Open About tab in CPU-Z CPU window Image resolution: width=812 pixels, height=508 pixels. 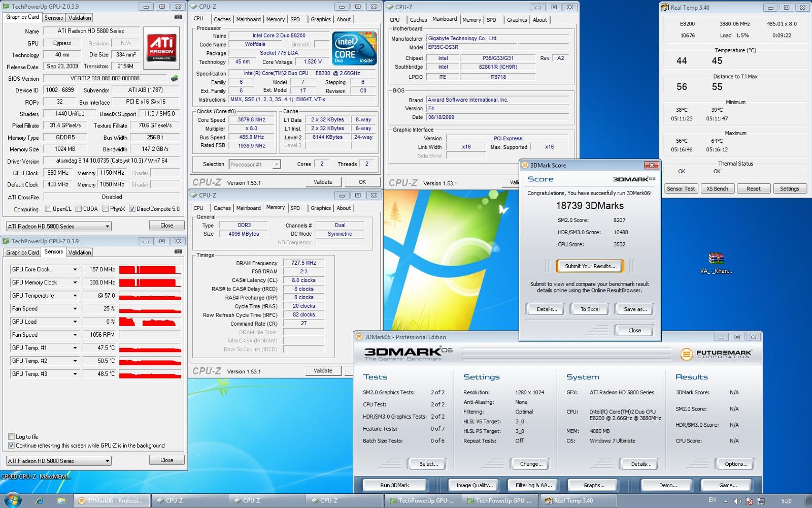(x=344, y=19)
